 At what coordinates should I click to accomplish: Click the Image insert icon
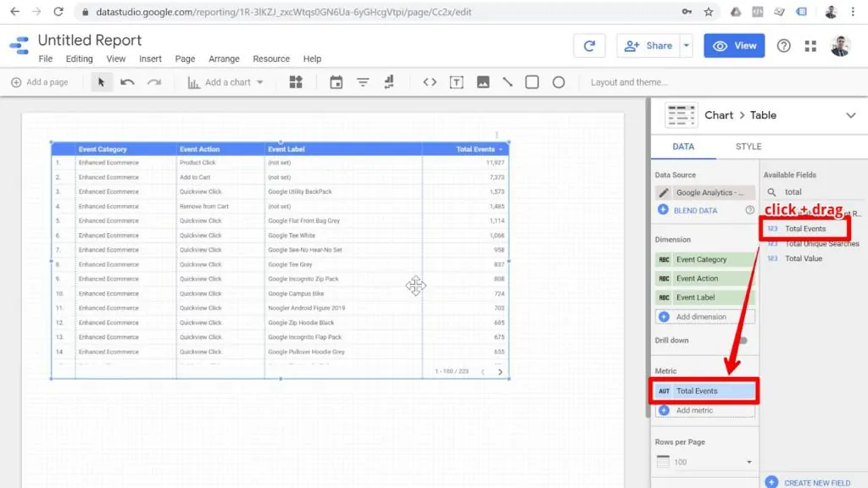pyautogui.click(x=484, y=82)
